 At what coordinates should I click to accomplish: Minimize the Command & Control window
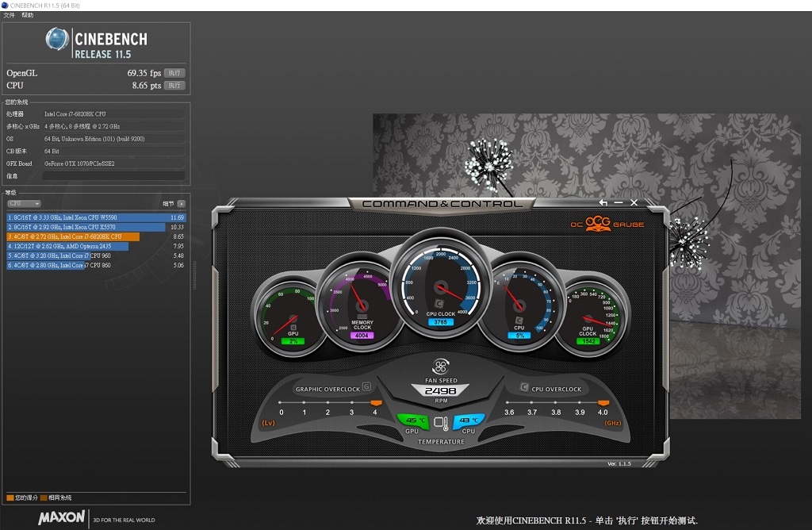[x=619, y=202]
